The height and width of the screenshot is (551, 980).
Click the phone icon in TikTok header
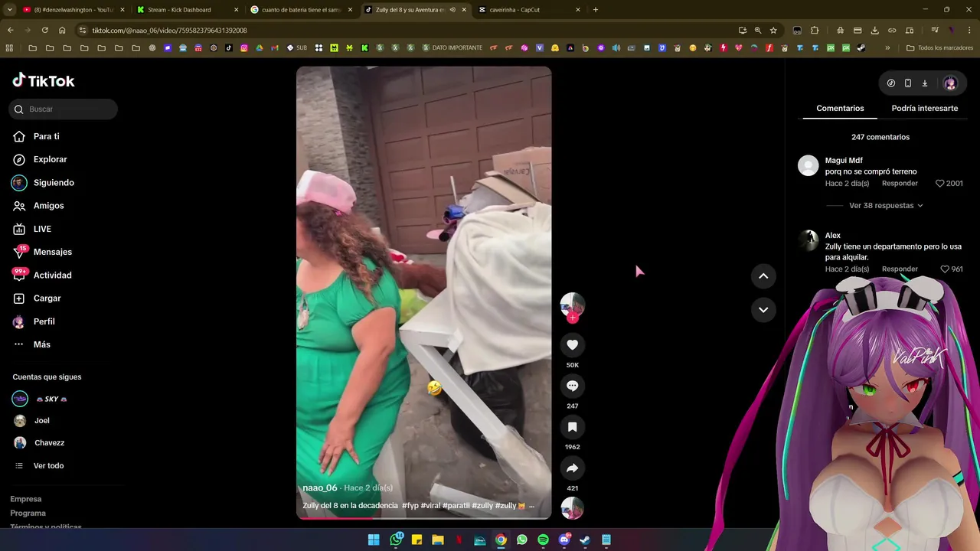click(907, 83)
